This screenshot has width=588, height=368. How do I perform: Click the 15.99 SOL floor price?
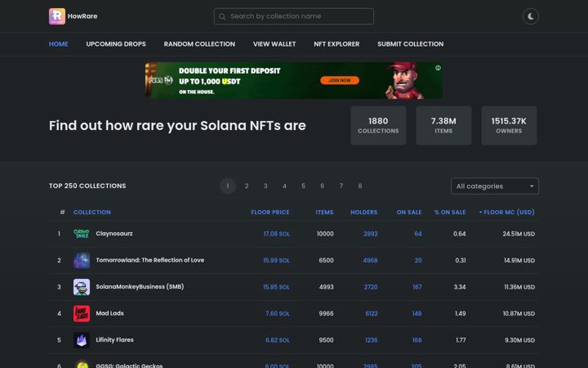pyautogui.click(x=276, y=260)
